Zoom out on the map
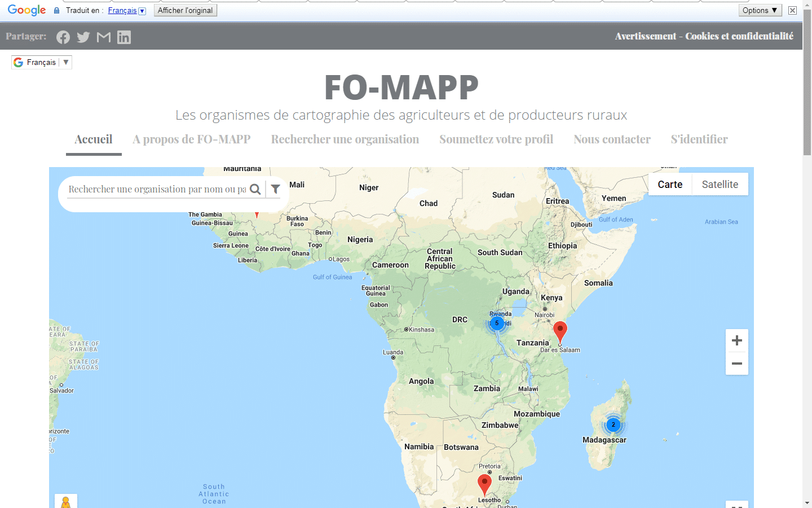 click(736, 364)
